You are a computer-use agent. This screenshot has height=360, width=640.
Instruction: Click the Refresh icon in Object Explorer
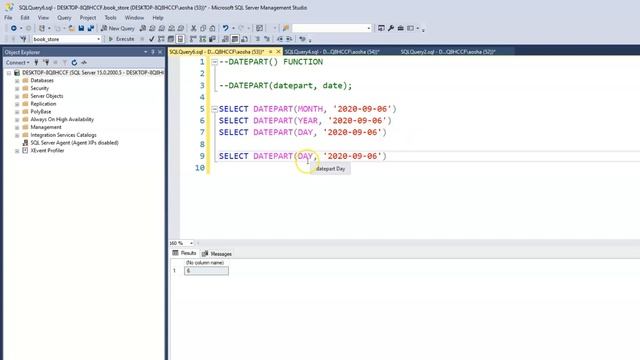[x=74, y=62]
